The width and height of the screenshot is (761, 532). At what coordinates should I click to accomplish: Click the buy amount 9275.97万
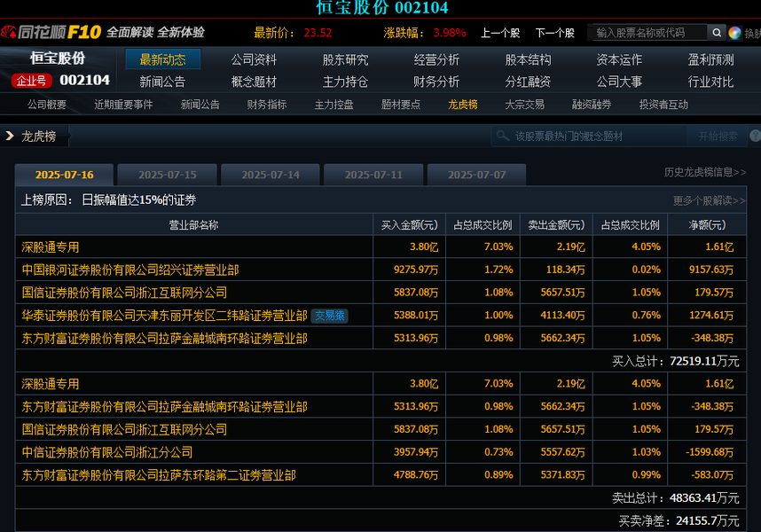click(x=416, y=270)
